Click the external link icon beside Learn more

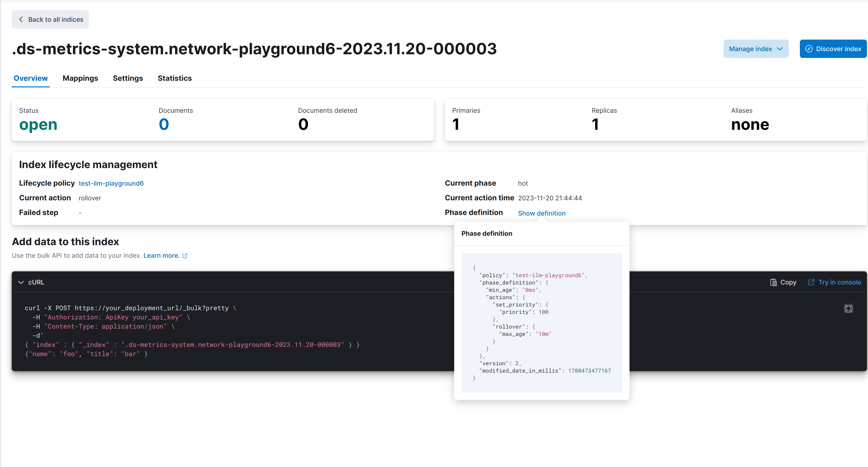click(185, 256)
